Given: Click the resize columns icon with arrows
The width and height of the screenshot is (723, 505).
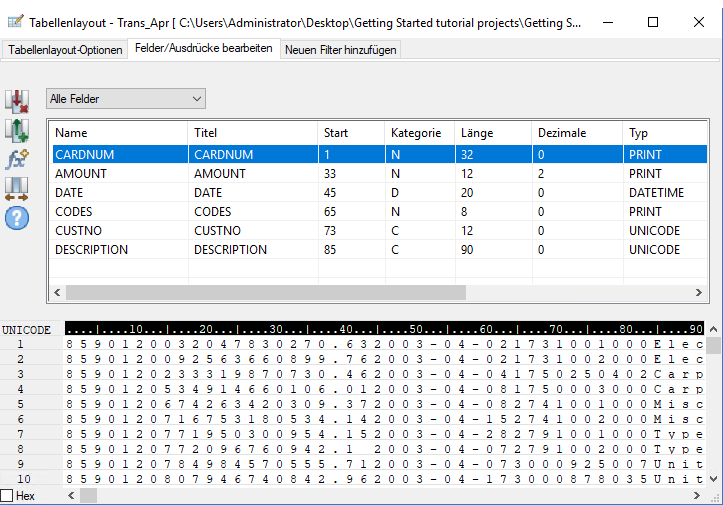Looking at the screenshot, I should coord(17,188).
